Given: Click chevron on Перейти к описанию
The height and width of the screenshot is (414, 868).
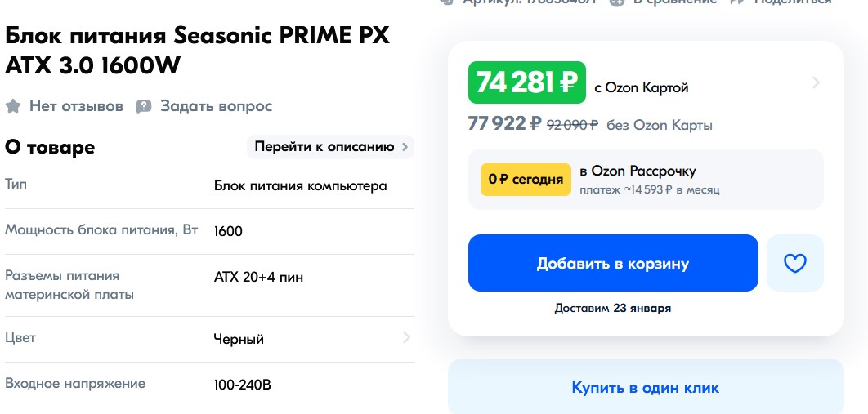Looking at the screenshot, I should coord(405,147).
